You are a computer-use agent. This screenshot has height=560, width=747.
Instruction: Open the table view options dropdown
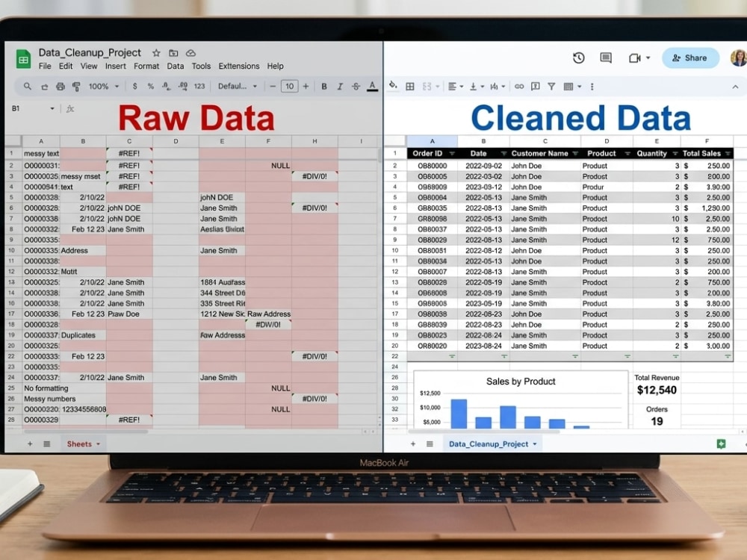572,86
